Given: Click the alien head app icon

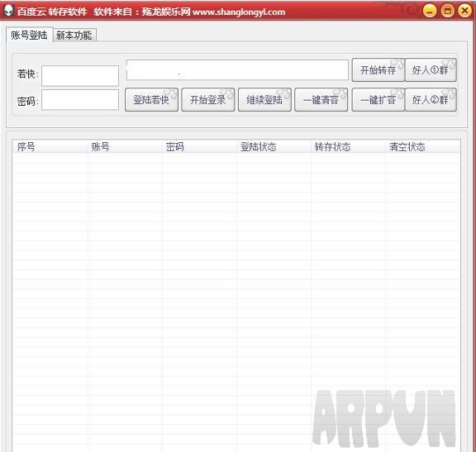Looking at the screenshot, I should (8, 12).
